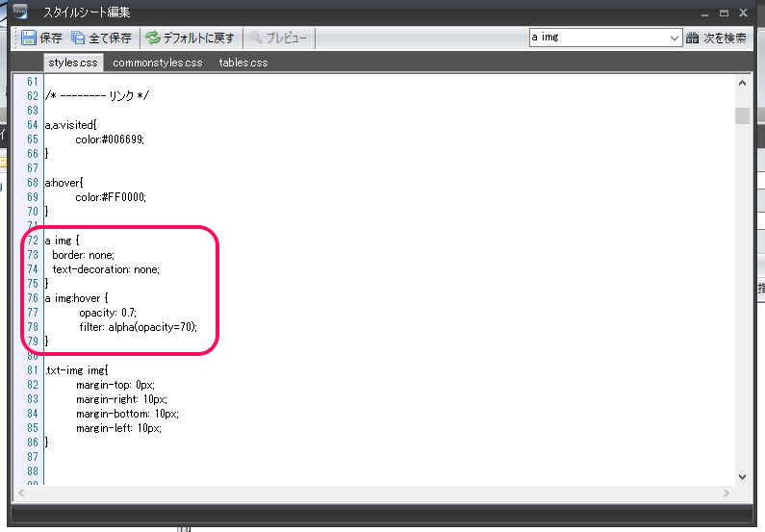The width and height of the screenshot is (765, 532).
Task: Click the vertical scrollbar thumb
Action: click(x=742, y=116)
